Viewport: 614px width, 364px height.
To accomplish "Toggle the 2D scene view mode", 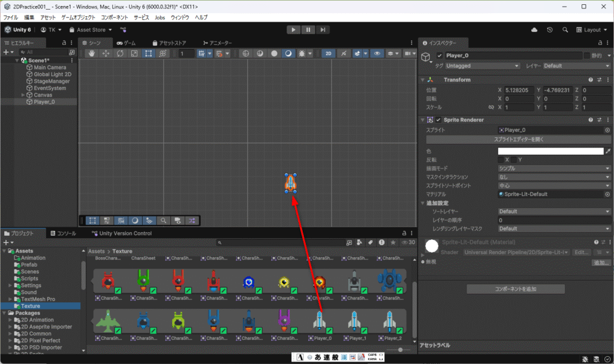I will click(x=328, y=53).
